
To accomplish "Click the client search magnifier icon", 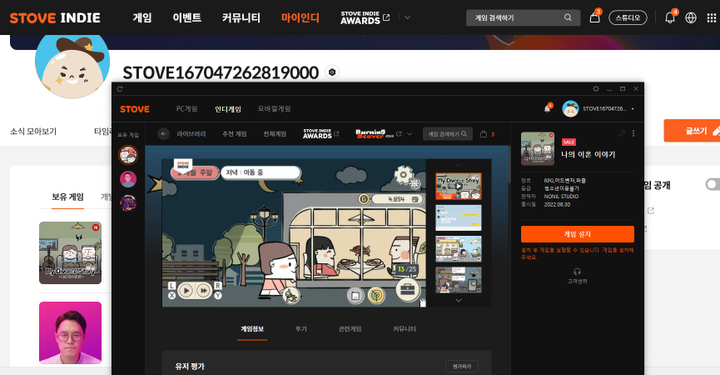I will point(464,134).
